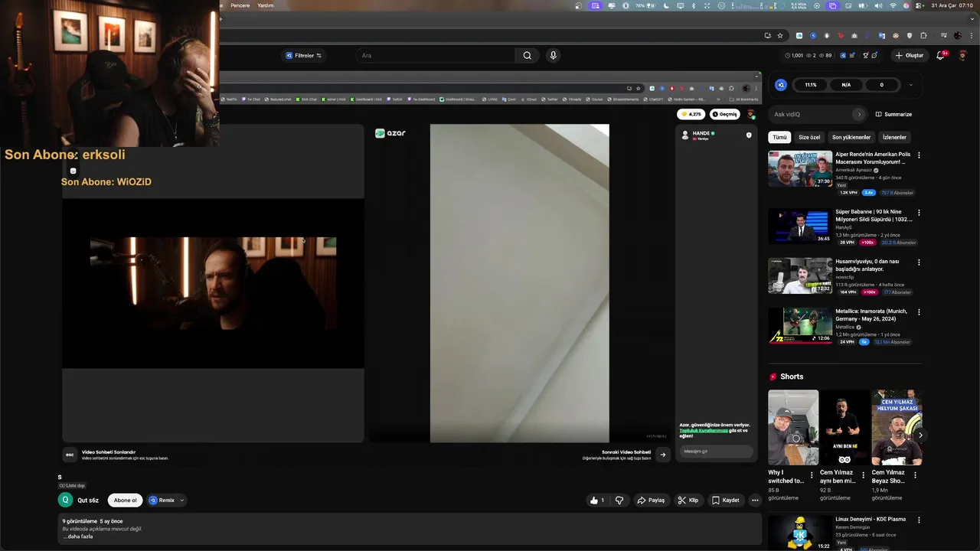Screen dimensions: 980x551
Task: Bookmark page with Chrome star icon
Action: pos(780,35)
